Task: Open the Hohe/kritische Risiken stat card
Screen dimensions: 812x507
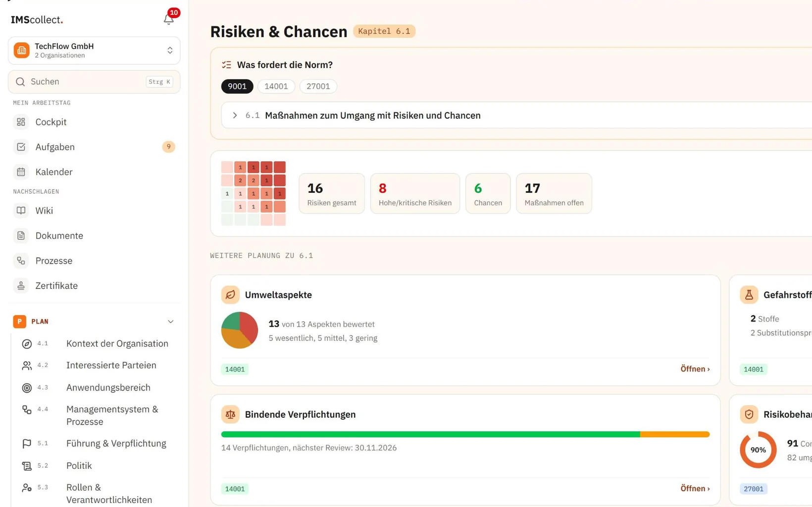Action: pyautogui.click(x=415, y=194)
